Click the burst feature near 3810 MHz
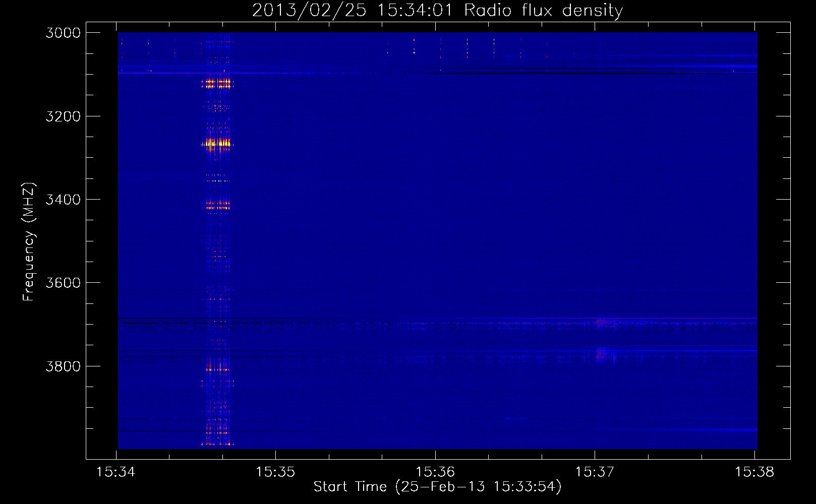Viewport: 816px width, 504px height. pyautogui.click(x=218, y=369)
